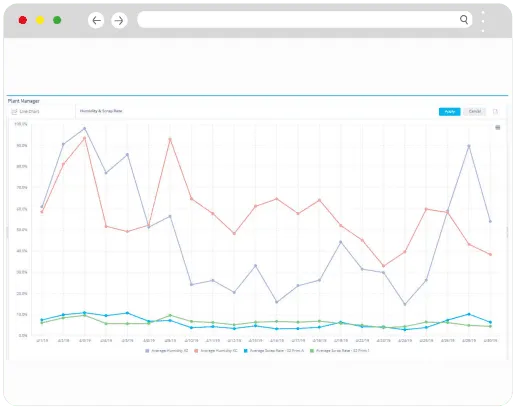516x409 pixels.
Task: Click the yellow window dot
Action: tap(40, 20)
